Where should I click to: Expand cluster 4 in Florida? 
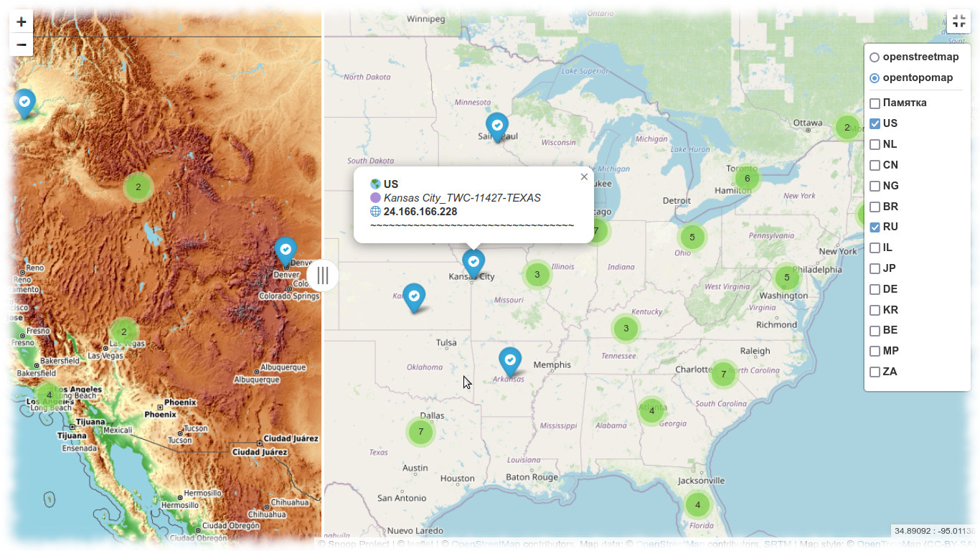pyautogui.click(x=697, y=505)
